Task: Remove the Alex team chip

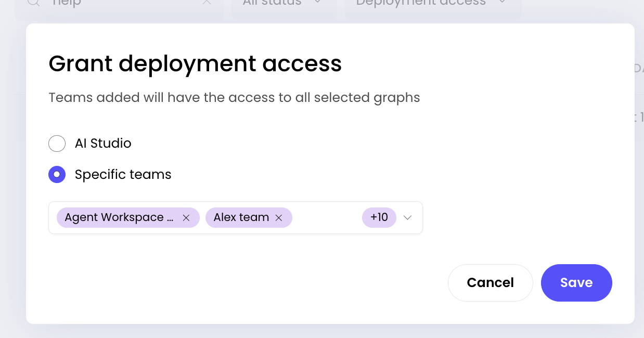Action: click(279, 218)
